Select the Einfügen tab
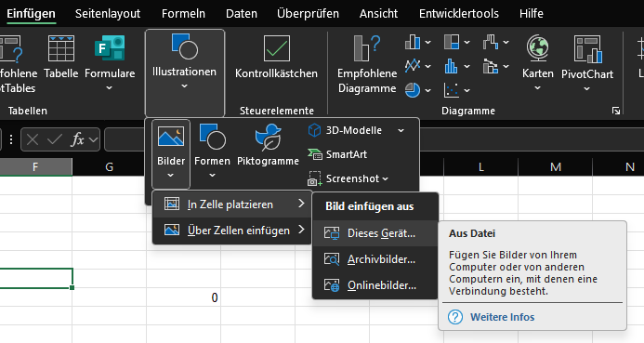The height and width of the screenshot is (343, 644). [x=31, y=14]
